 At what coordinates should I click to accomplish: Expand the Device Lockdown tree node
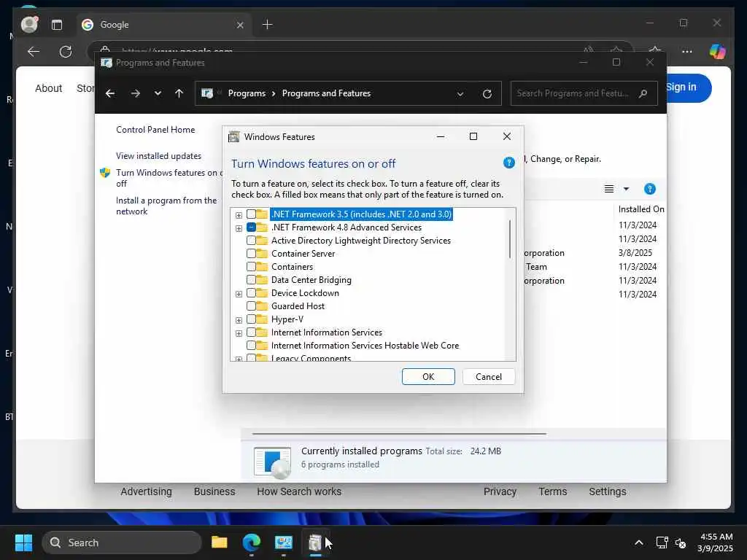[x=239, y=295]
